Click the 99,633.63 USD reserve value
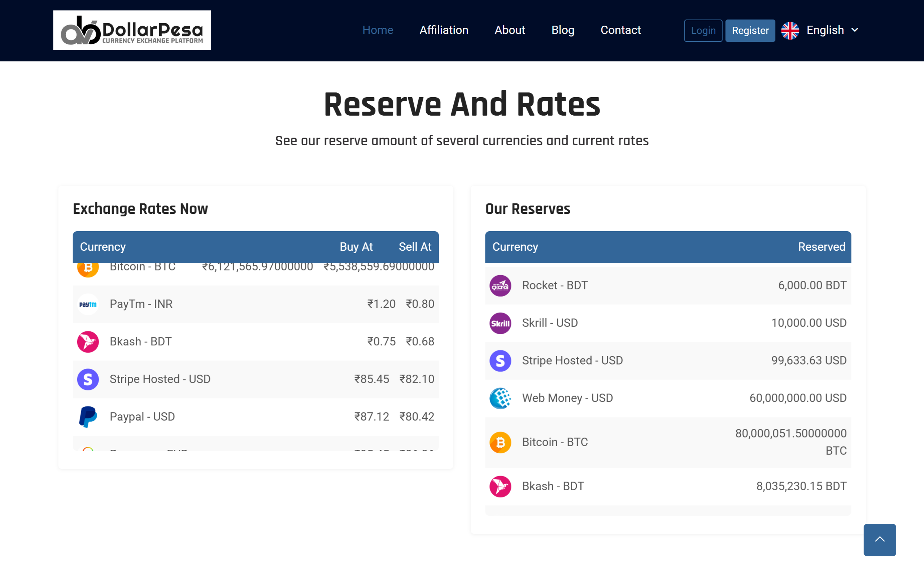The height and width of the screenshot is (578, 924). click(x=809, y=361)
